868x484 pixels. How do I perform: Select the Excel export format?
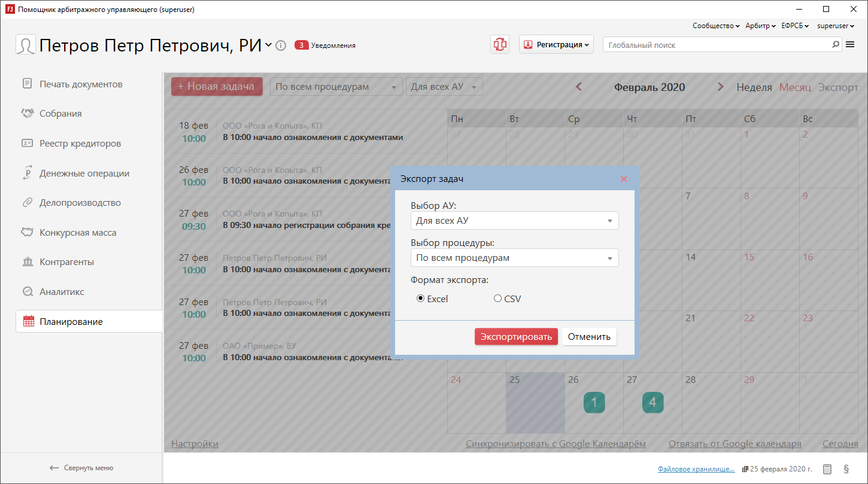pyautogui.click(x=421, y=299)
